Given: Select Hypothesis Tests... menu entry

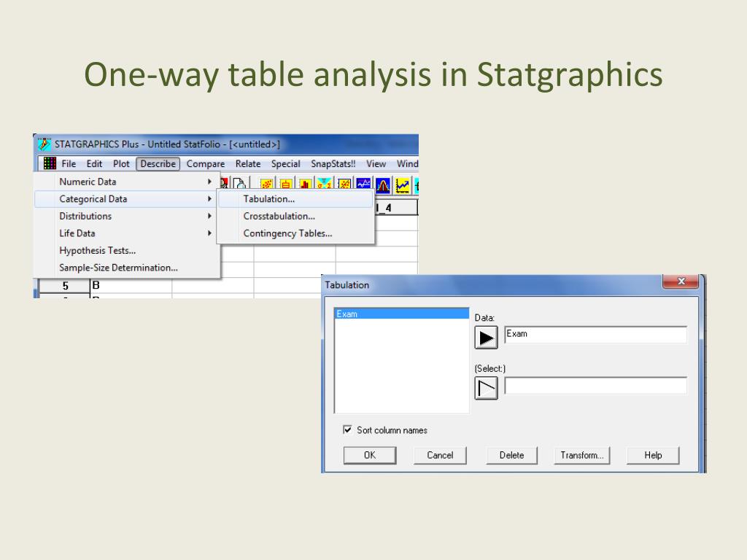Looking at the screenshot, I should point(127,251).
